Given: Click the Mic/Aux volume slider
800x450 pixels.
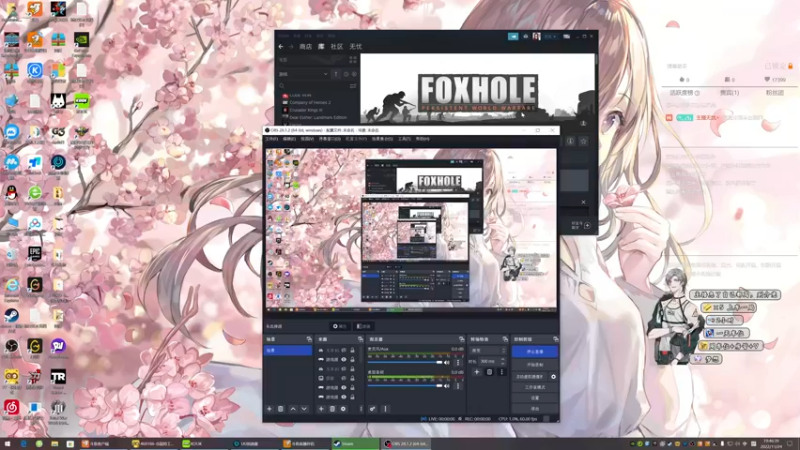Looking at the screenshot, I should tap(405, 362).
